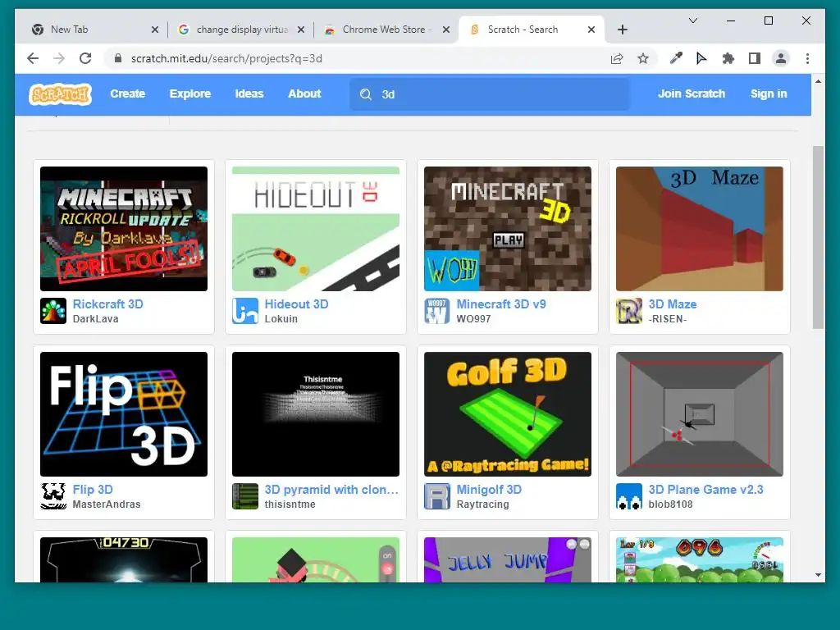Click the Scratch search input field
The height and width of the screenshot is (630, 840).
(x=490, y=94)
